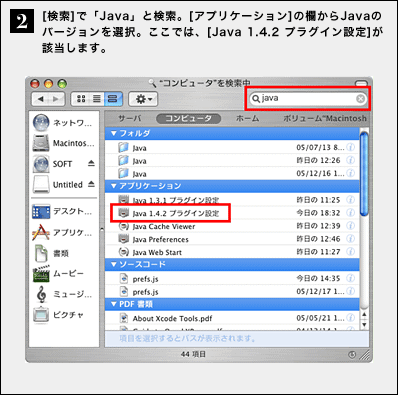Viewport: 398px width, 395px height.
Task: Select Macintosh HD disk in sidebar
Action: (x=64, y=143)
